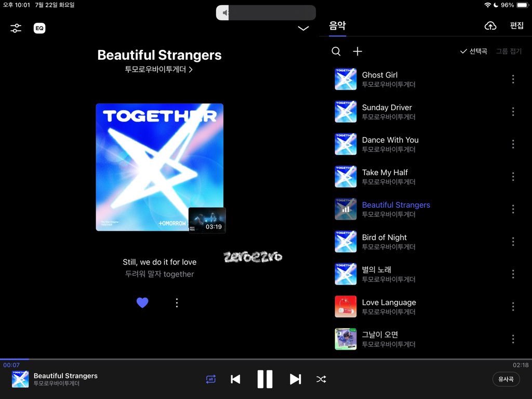Play Ghost Girl from the list
This screenshot has height=399, width=532.
click(425, 79)
